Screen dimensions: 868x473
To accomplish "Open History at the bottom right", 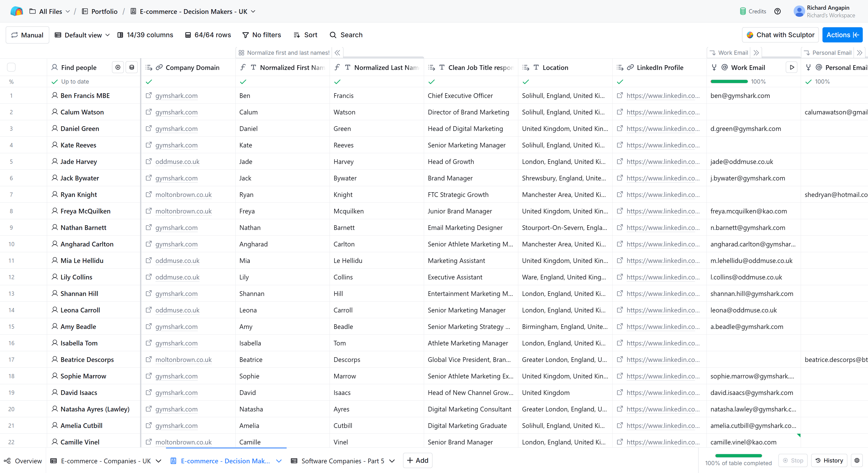I will coord(829,460).
